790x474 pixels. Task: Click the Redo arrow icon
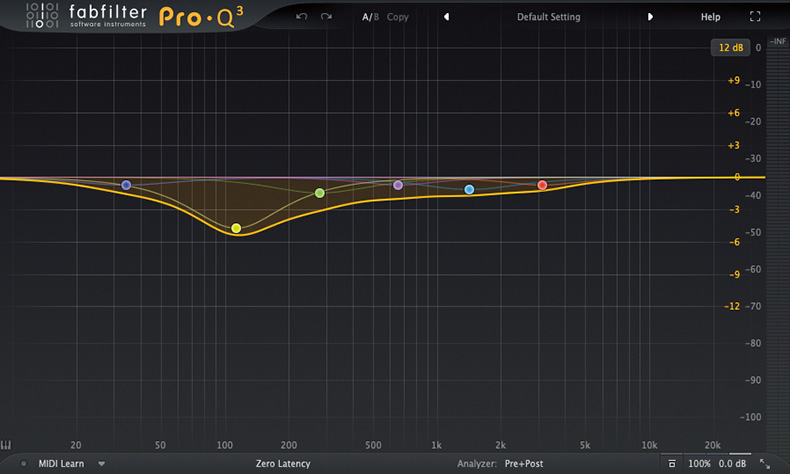coord(326,17)
